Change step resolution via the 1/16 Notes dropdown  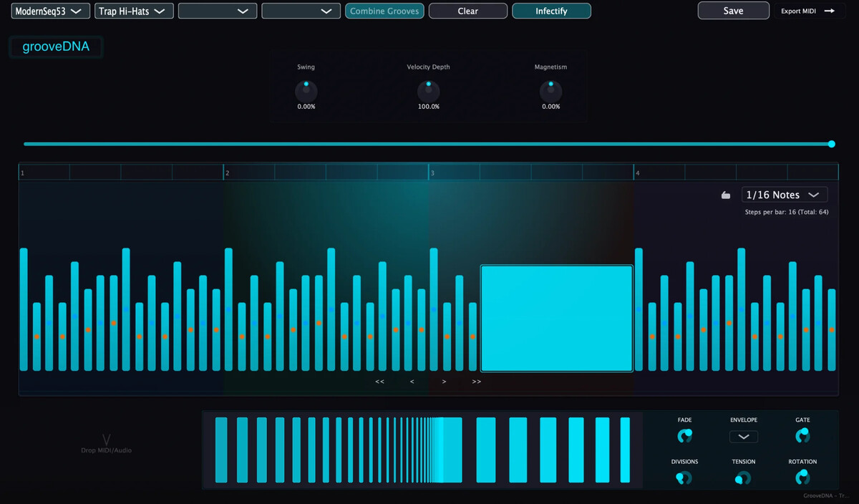pos(784,194)
